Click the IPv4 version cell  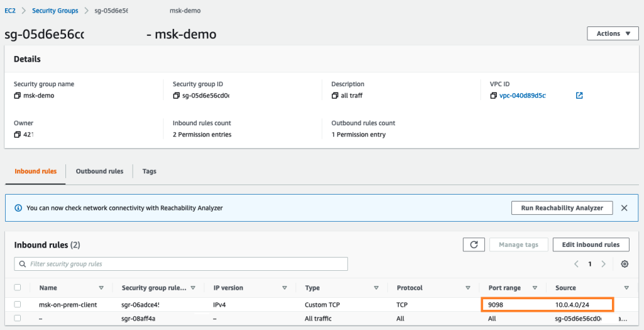(221, 305)
